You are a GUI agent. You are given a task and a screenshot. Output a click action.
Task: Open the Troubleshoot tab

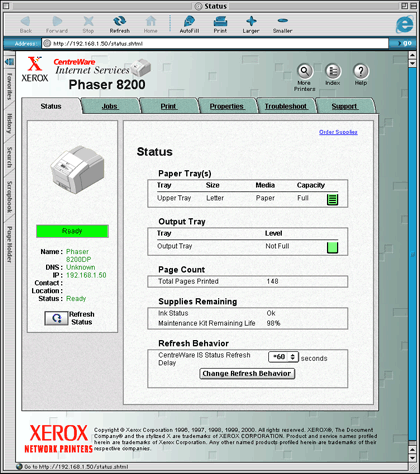286,106
